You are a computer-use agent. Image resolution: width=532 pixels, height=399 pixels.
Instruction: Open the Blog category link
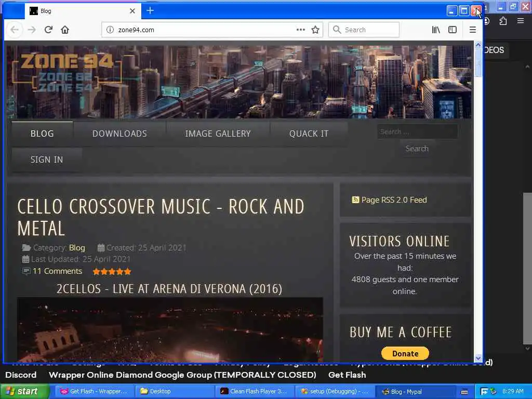(x=77, y=248)
